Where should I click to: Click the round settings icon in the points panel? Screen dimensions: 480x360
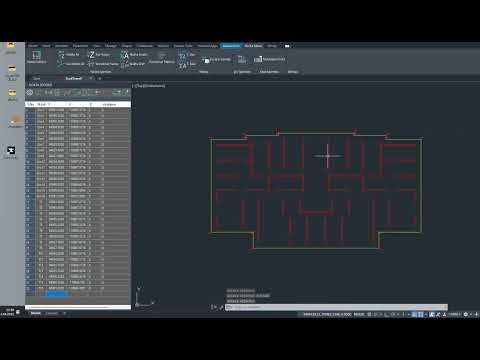pyautogui.click(x=30, y=93)
